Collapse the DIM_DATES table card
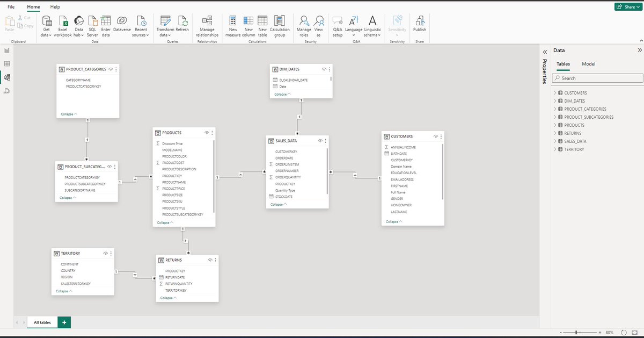The image size is (644, 338). coord(281,94)
